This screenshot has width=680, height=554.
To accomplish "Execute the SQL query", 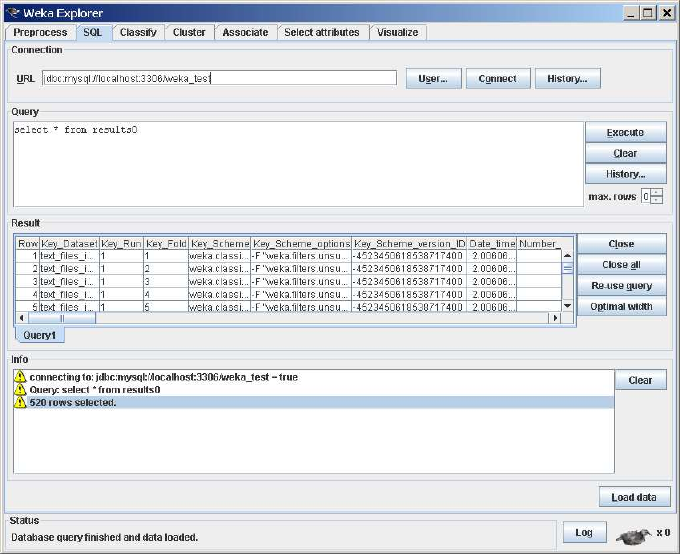I will click(625, 132).
